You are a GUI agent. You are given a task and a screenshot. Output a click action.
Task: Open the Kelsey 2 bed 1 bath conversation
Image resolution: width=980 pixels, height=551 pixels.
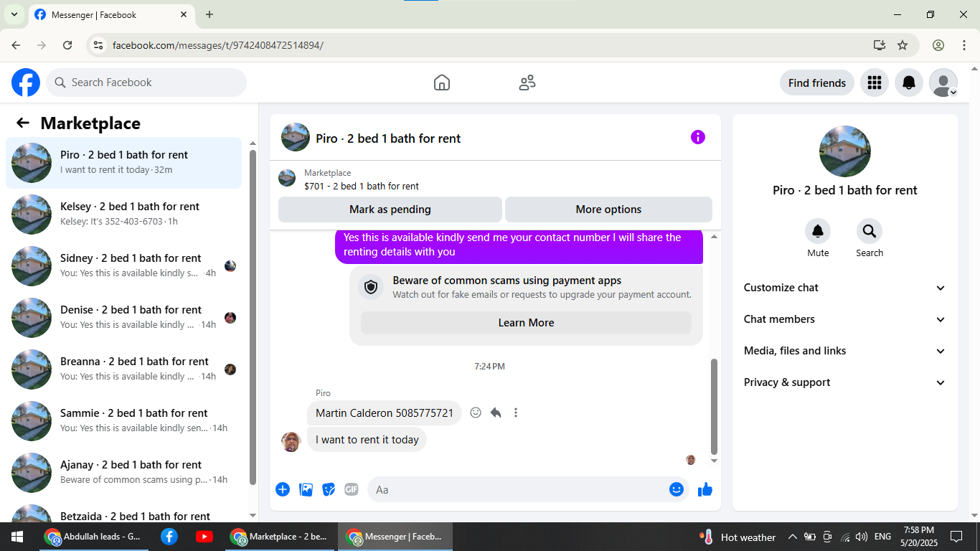click(124, 215)
